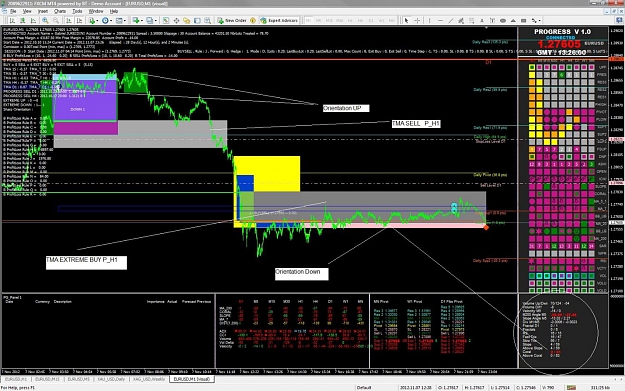Open MetaEditor yellow diamond icon
Viewport: 625px width, 391px height.
(253, 20)
